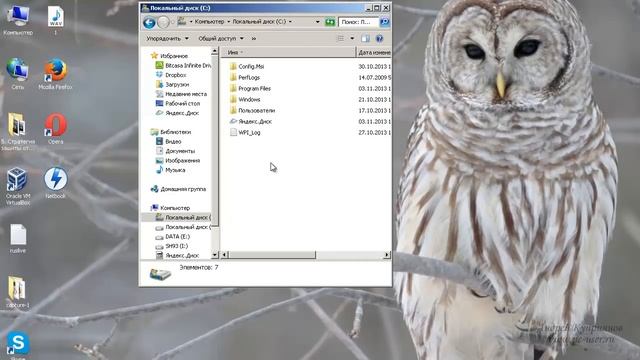Select the Сеть network desktop icon

18,74
